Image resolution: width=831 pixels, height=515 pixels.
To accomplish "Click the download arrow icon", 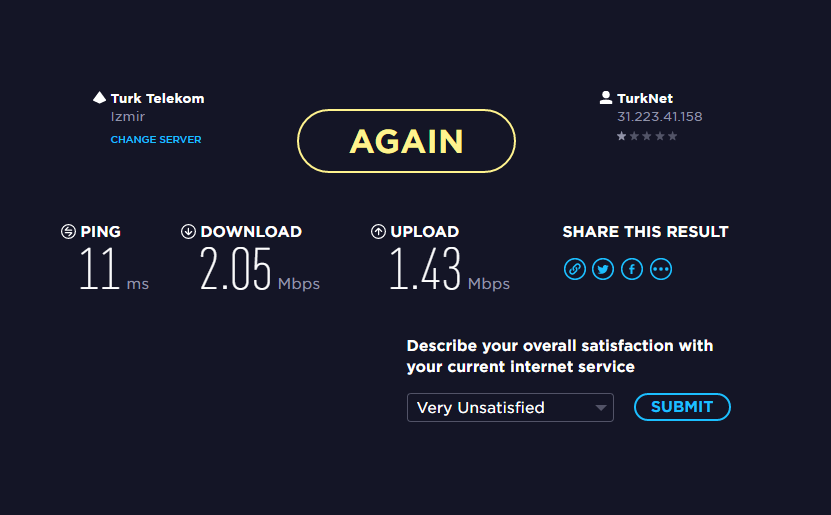I will click(x=188, y=232).
